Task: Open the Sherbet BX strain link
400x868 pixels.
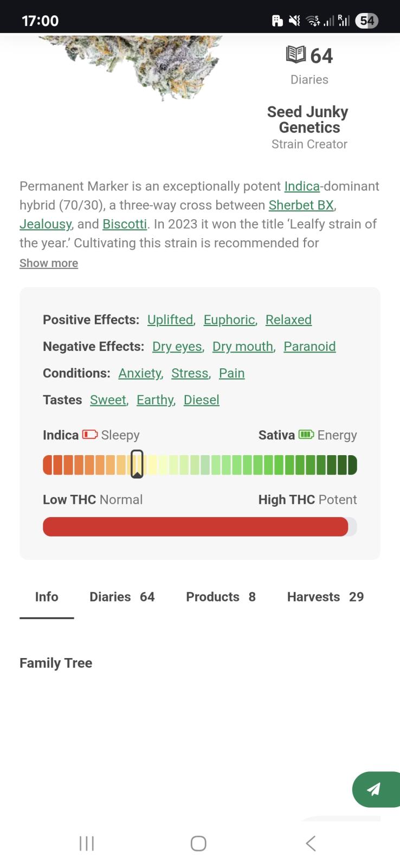Action: point(301,205)
